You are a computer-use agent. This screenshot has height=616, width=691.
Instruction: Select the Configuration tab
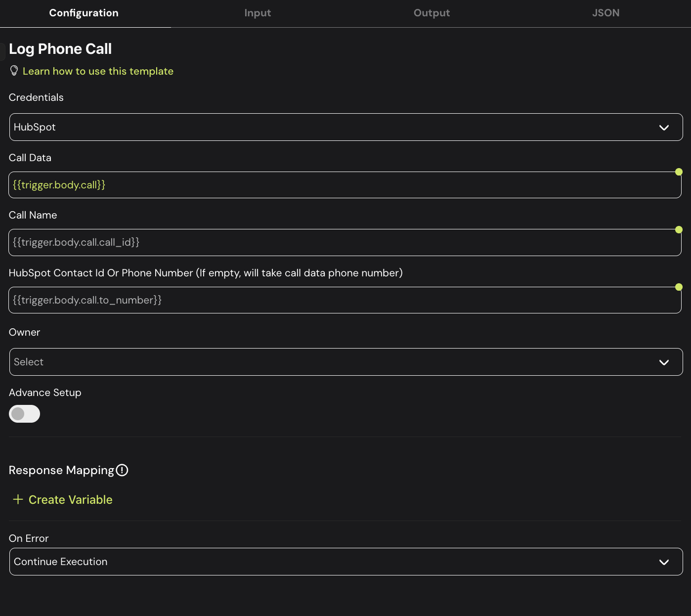tap(84, 13)
